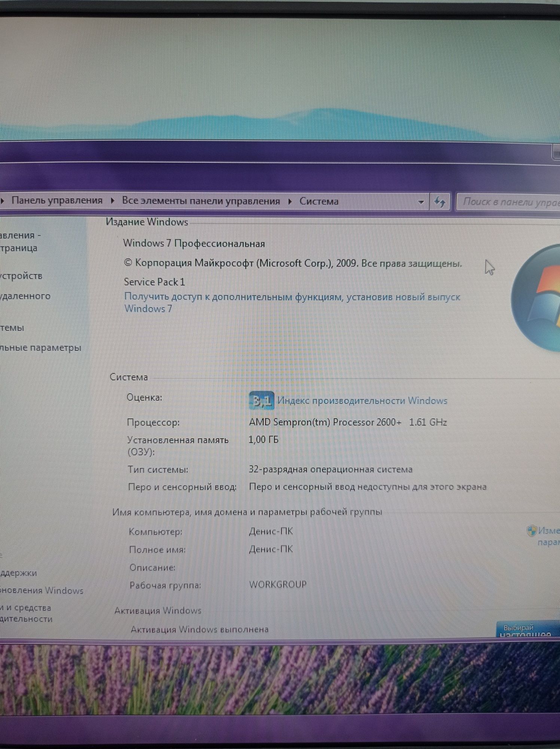
Task: Select the 'Система' breadcrumb
Action: point(319,201)
